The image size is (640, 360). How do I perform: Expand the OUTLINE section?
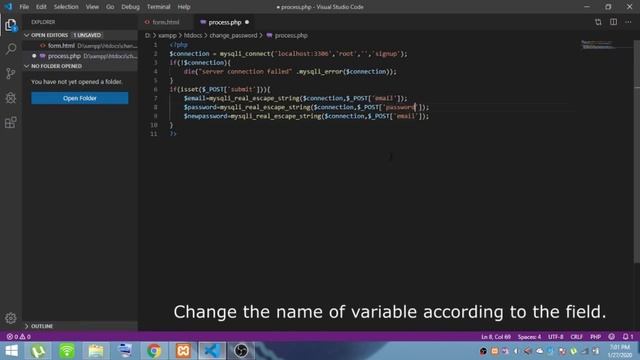pyautogui.click(x=80, y=326)
